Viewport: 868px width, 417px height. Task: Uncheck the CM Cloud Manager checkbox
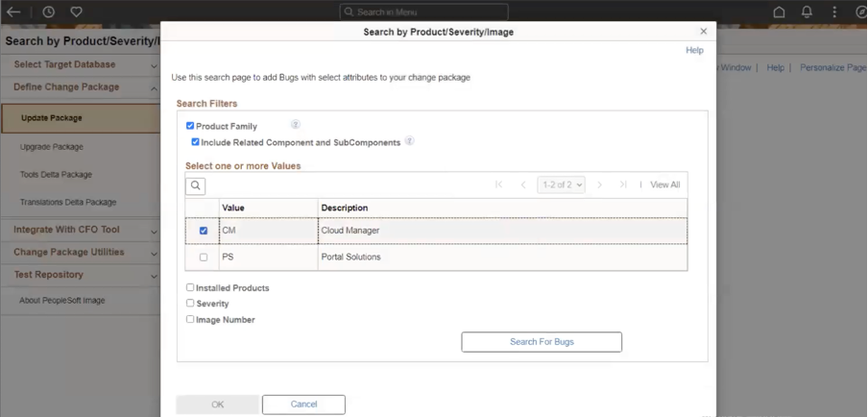click(x=203, y=231)
